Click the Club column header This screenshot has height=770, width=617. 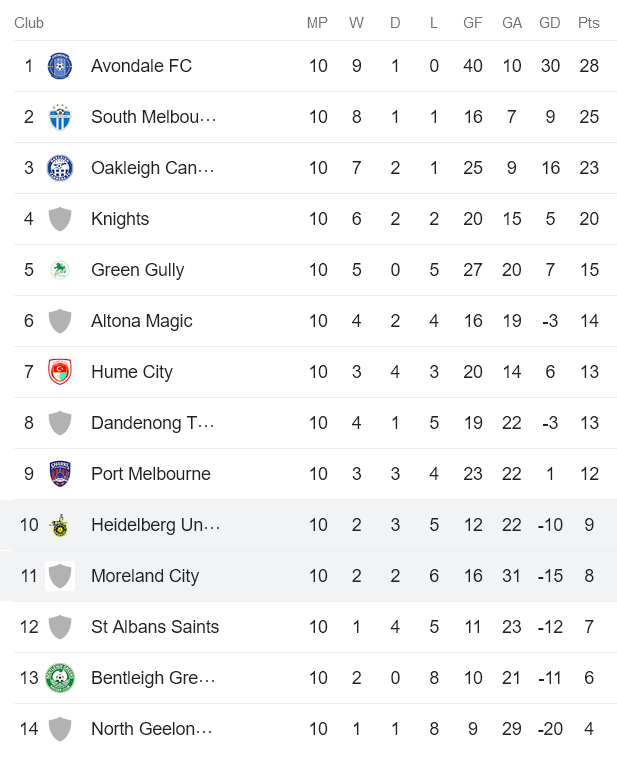coord(29,23)
